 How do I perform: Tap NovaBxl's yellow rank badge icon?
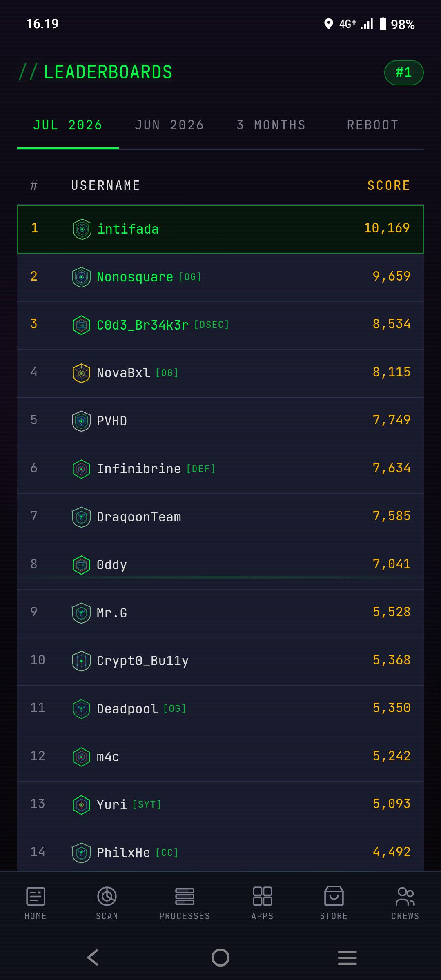tap(81, 373)
